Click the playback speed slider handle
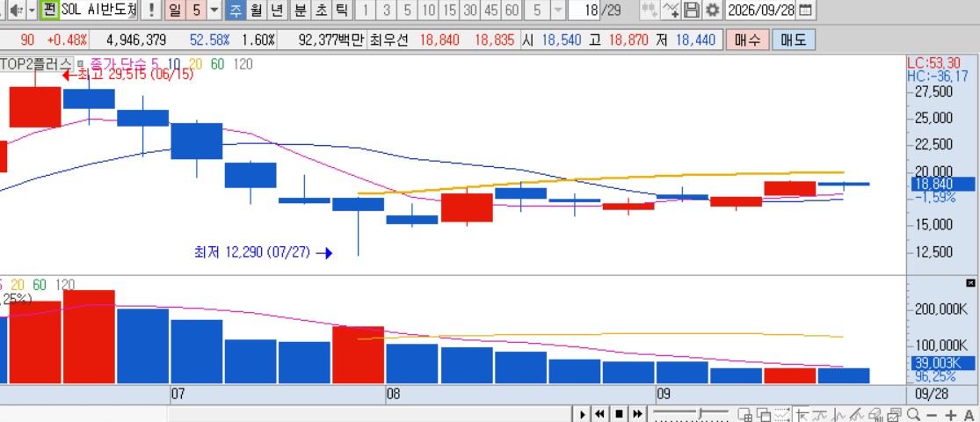The height and width of the screenshot is (422, 980). coord(701,414)
